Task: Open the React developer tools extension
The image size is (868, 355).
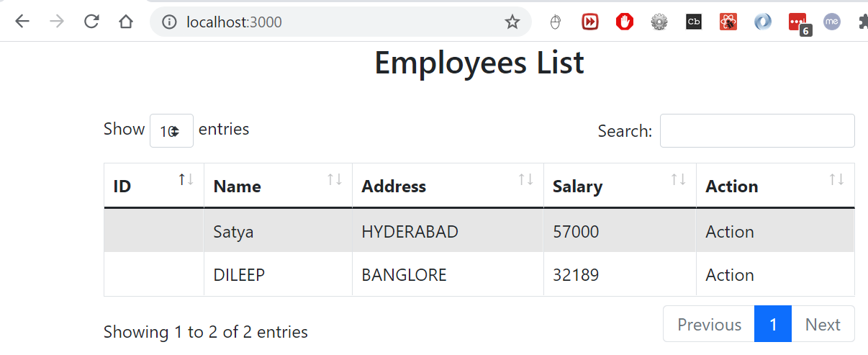Action: 728,22
